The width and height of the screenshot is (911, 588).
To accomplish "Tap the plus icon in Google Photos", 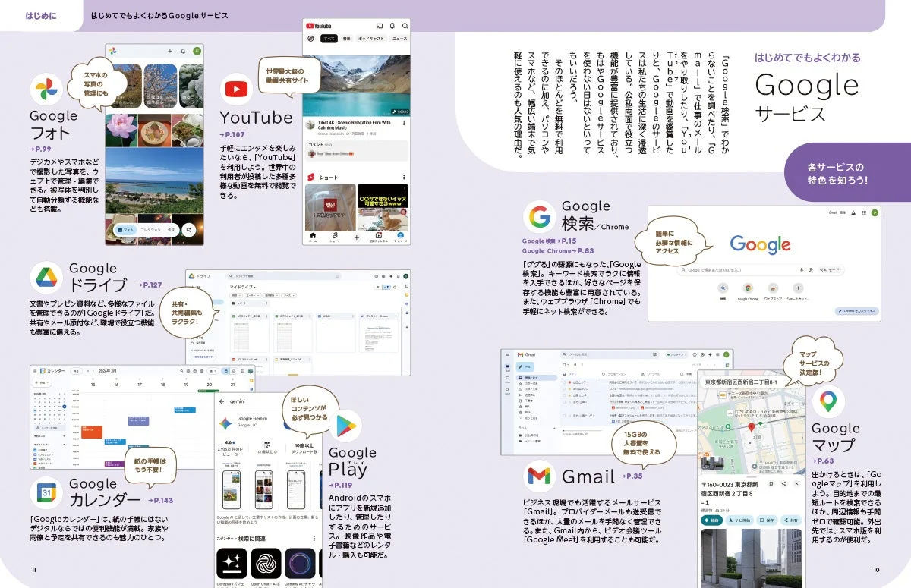I will pyautogui.click(x=170, y=51).
